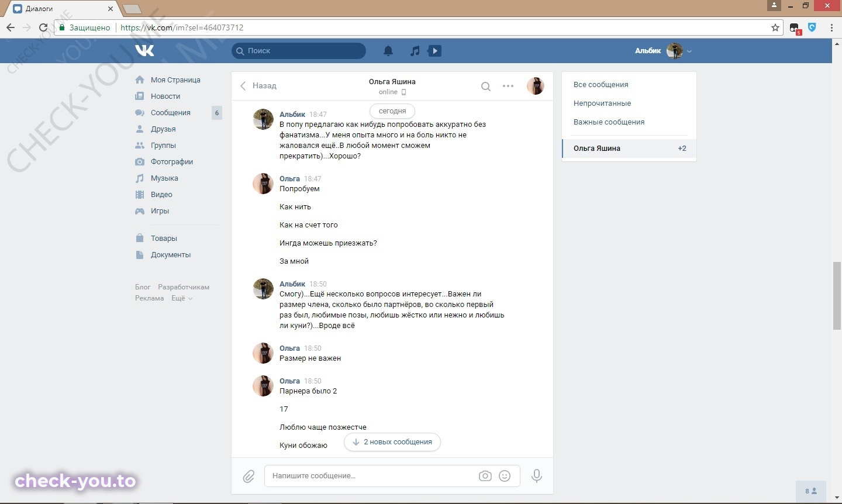The height and width of the screenshot is (504, 842).
Task: Click Альбик's avatar on the 18:50 message
Action: pyautogui.click(x=263, y=289)
